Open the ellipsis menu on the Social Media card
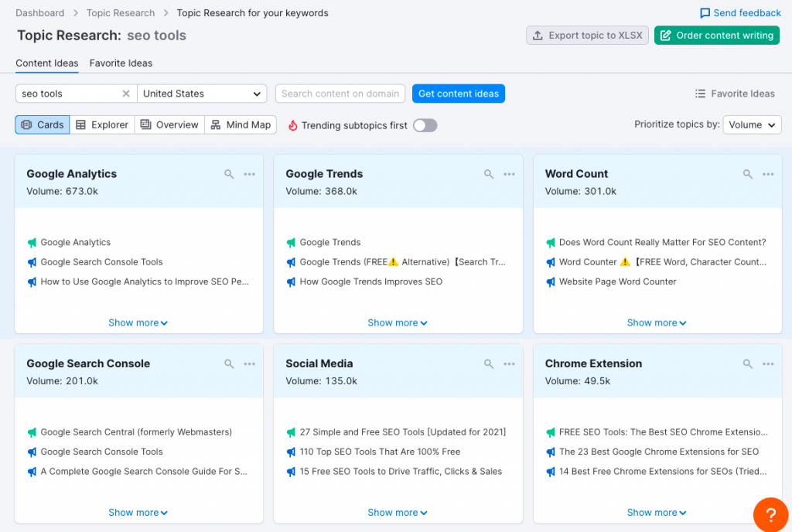Image resolution: width=792 pixels, height=532 pixels. (509, 363)
